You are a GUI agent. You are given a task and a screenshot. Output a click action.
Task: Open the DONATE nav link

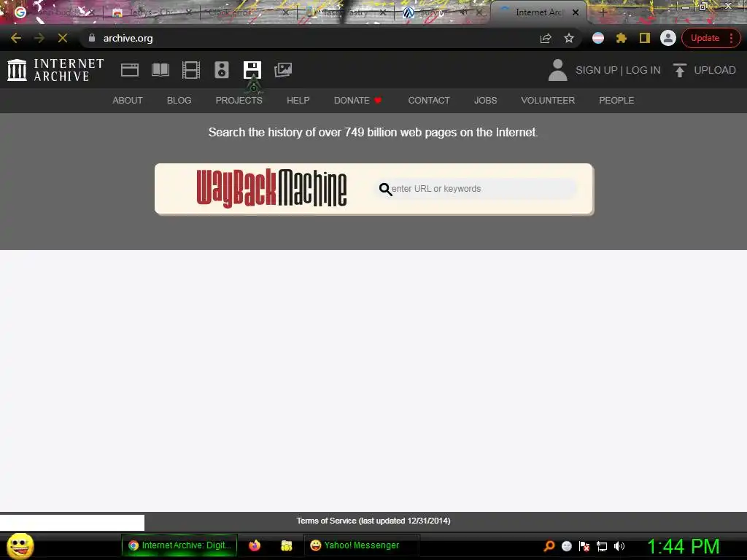(x=357, y=101)
